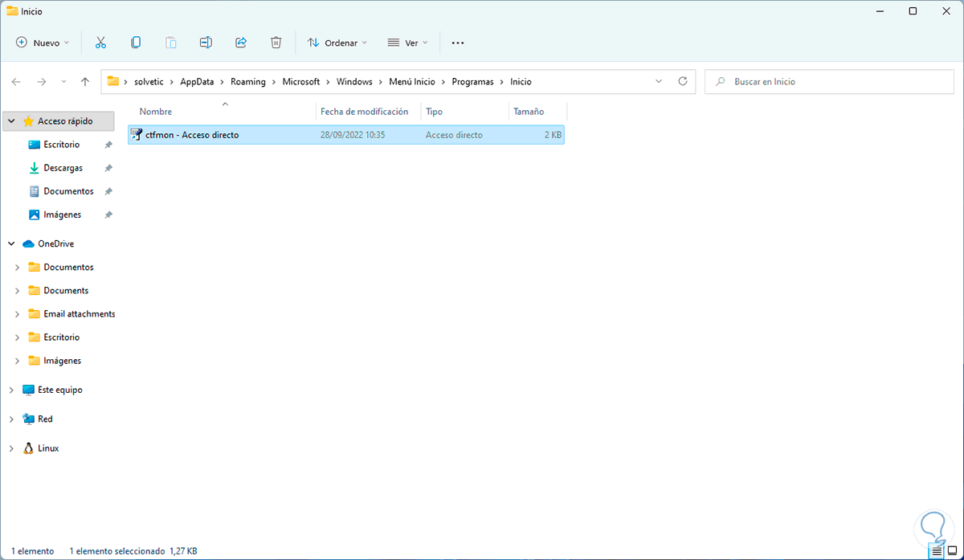Open Escritorio folder under OneDrive
964x560 pixels.
pyautogui.click(x=62, y=337)
